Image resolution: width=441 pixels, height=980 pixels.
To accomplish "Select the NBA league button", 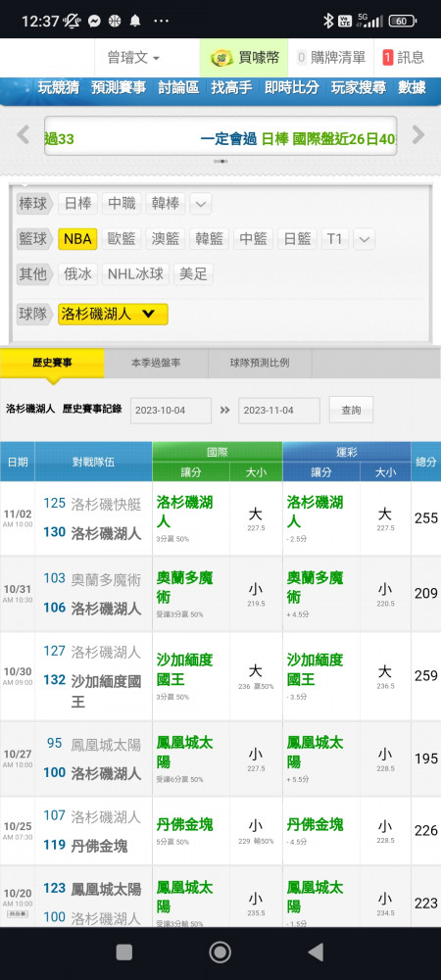I will tap(77, 239).
